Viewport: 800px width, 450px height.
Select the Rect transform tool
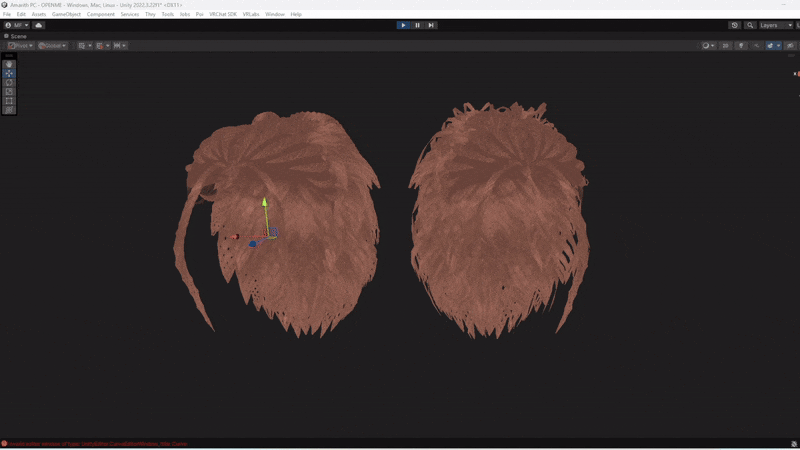pos(9,101)
